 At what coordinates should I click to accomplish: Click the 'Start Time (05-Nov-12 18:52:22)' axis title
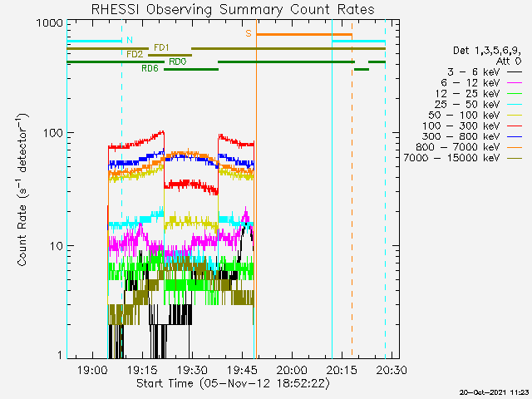tap(233, 384)
